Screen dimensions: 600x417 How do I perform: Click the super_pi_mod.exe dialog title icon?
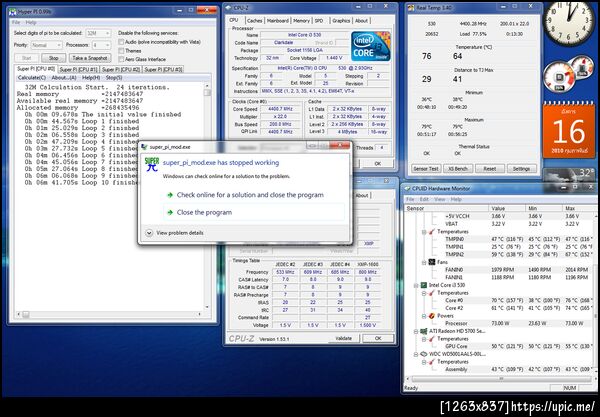pos(144,147)
